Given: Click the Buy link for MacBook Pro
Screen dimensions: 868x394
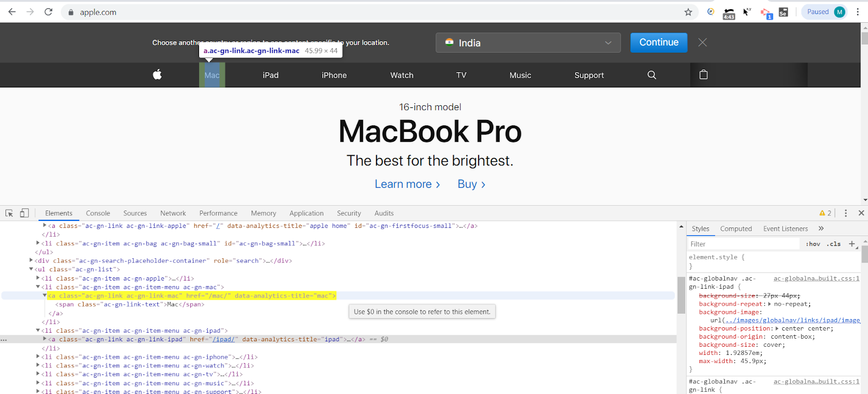Looking at the screenshot, I should pos(471,184).
